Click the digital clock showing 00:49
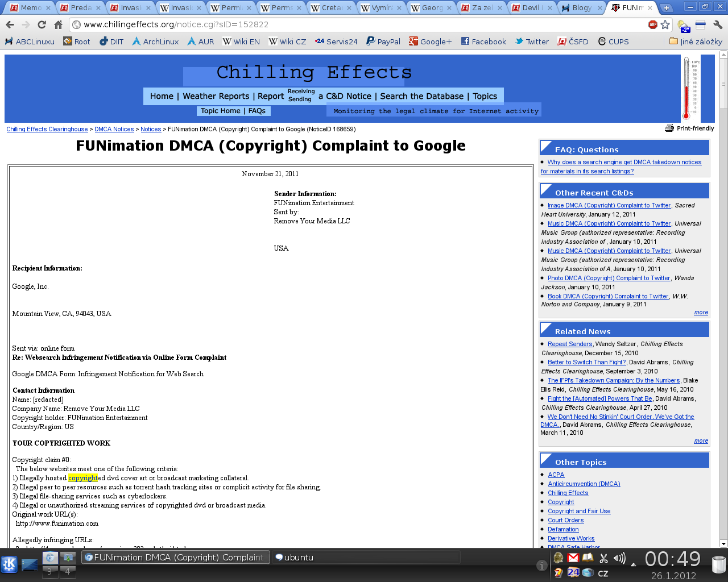Viewport: 728px width, 582px height. pos(672,559)
